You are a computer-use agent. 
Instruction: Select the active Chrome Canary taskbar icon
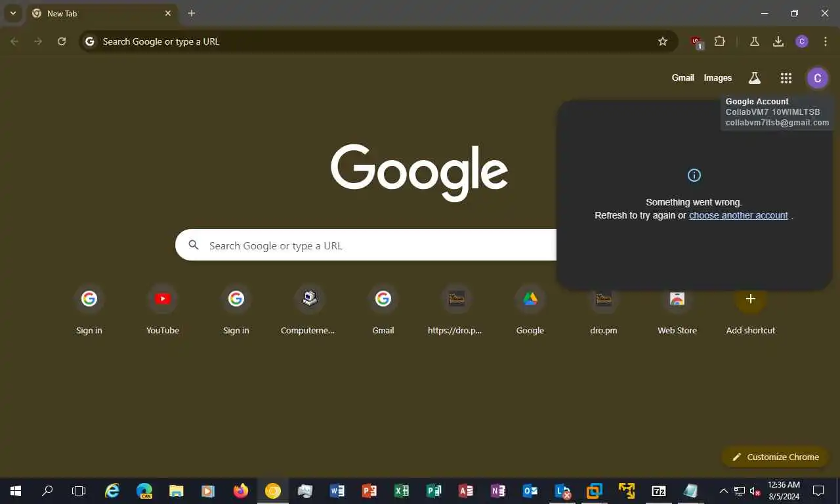pyautogui.click(x=273, y=490)
